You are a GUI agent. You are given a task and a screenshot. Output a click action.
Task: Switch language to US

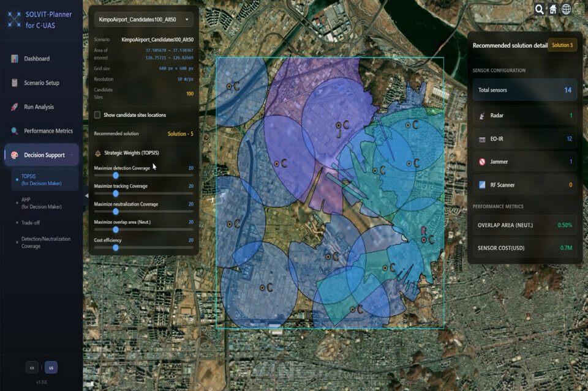(51, 368)
